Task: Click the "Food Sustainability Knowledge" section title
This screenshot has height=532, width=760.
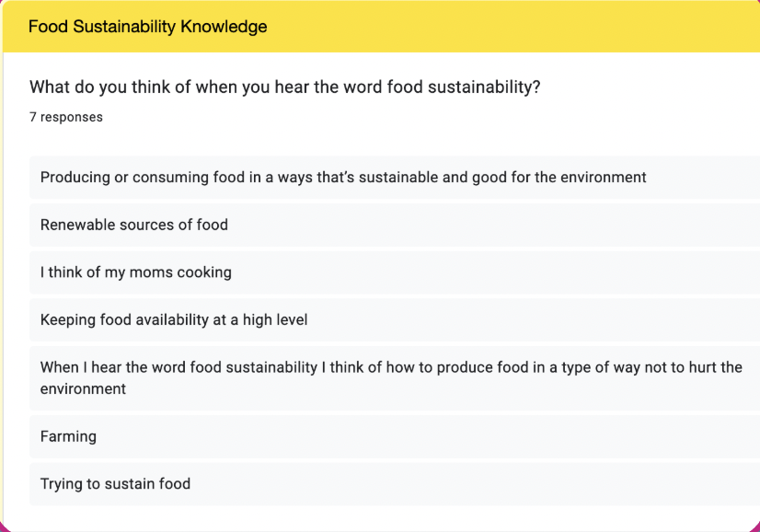Action: pos(147,26)
